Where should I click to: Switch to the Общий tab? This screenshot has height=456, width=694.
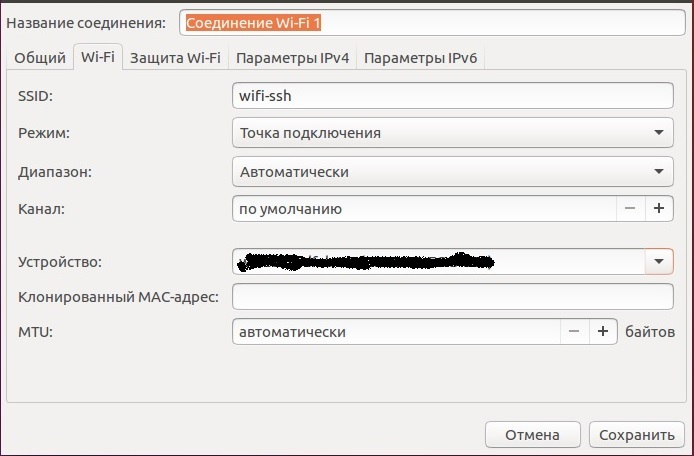pos(39,58)
